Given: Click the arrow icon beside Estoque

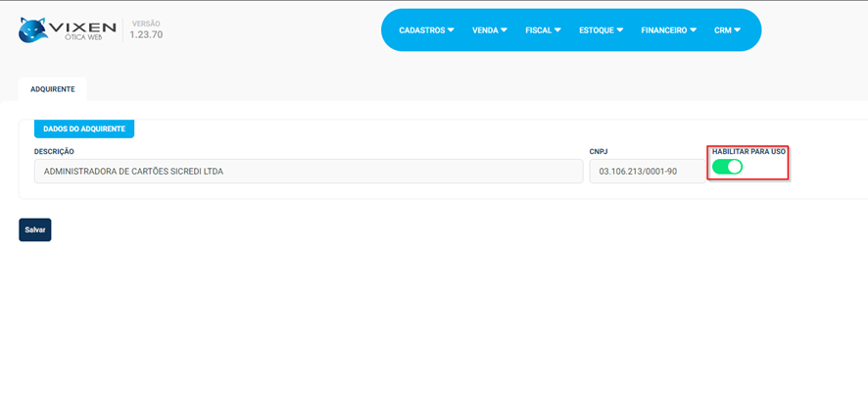Looking at the screenshot, I should tap(620, 30).
